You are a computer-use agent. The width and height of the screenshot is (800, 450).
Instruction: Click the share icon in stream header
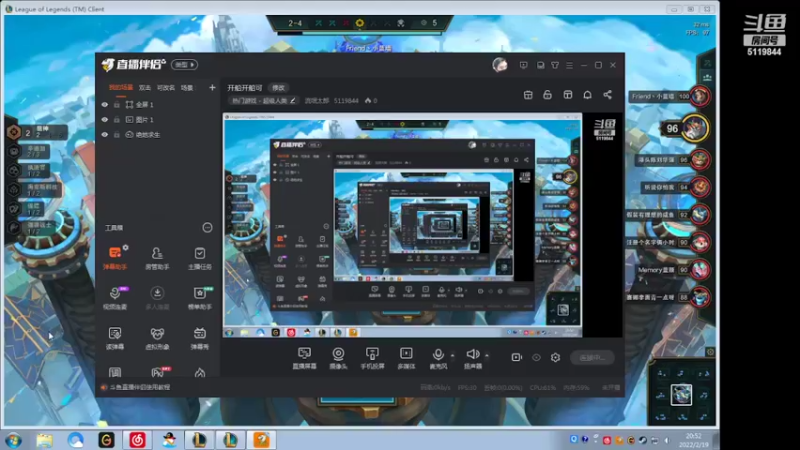point(607,95)
